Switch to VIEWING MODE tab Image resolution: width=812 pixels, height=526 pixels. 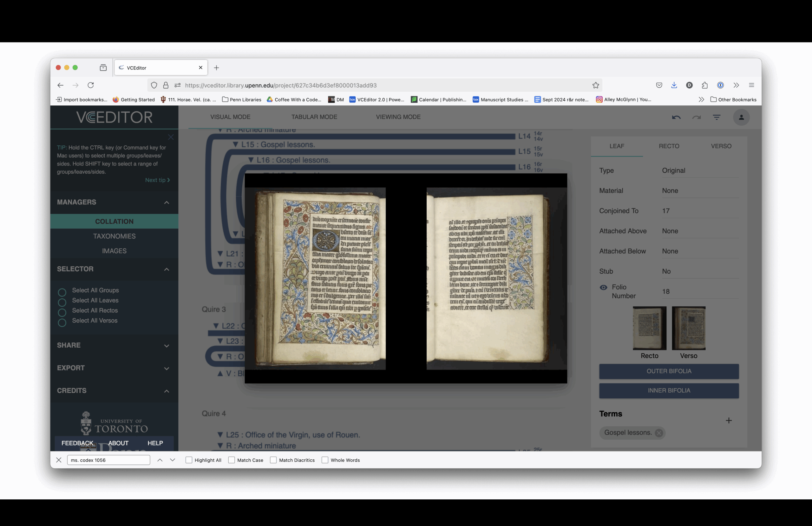pos(398,117)
